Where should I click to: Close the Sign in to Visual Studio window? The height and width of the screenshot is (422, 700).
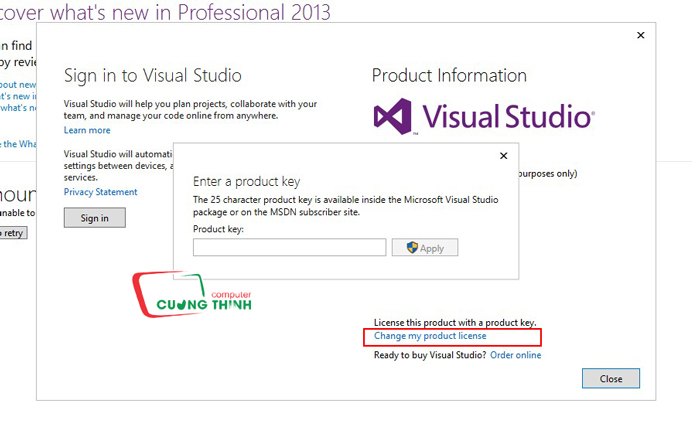pos(641,35)
